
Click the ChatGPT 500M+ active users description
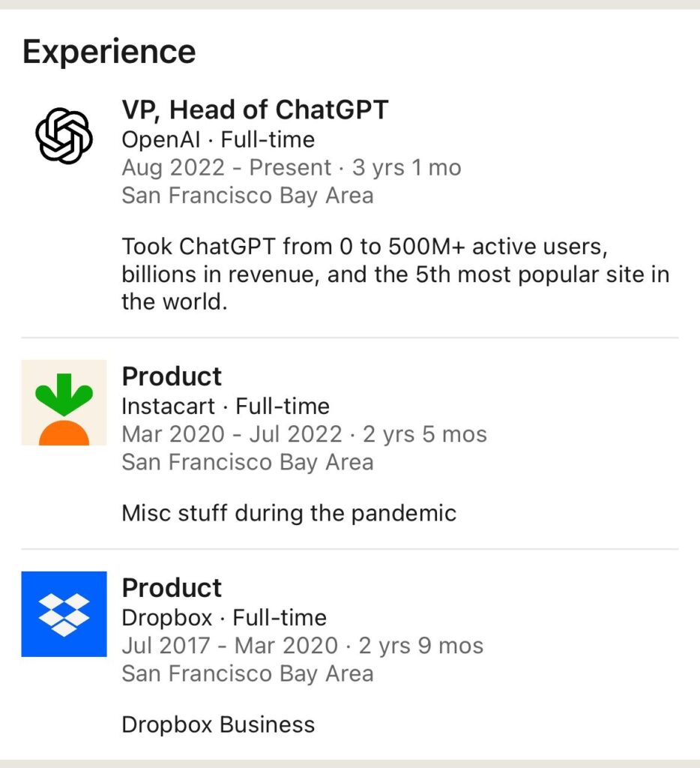click(395, 274)
